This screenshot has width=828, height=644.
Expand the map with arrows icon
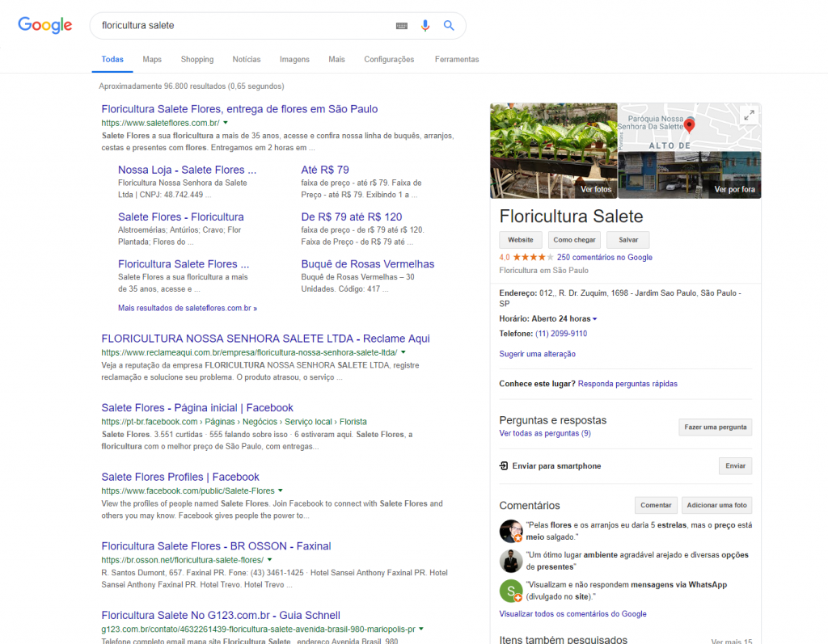pos(749,116)
